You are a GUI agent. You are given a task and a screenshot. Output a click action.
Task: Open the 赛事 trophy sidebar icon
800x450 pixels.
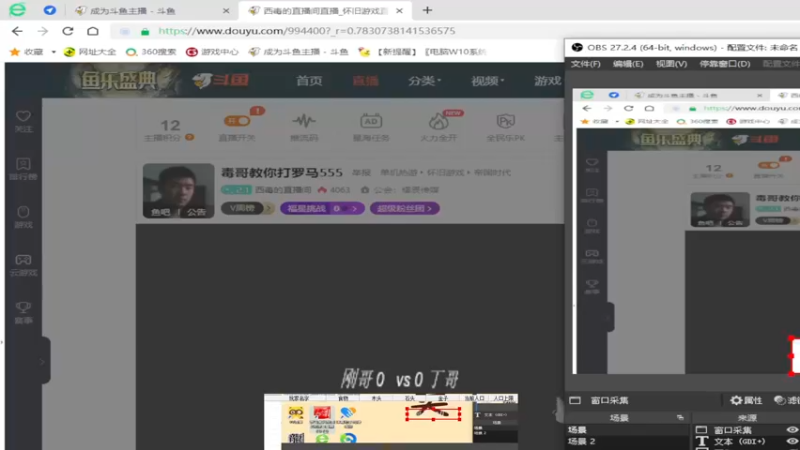(23, 307)
